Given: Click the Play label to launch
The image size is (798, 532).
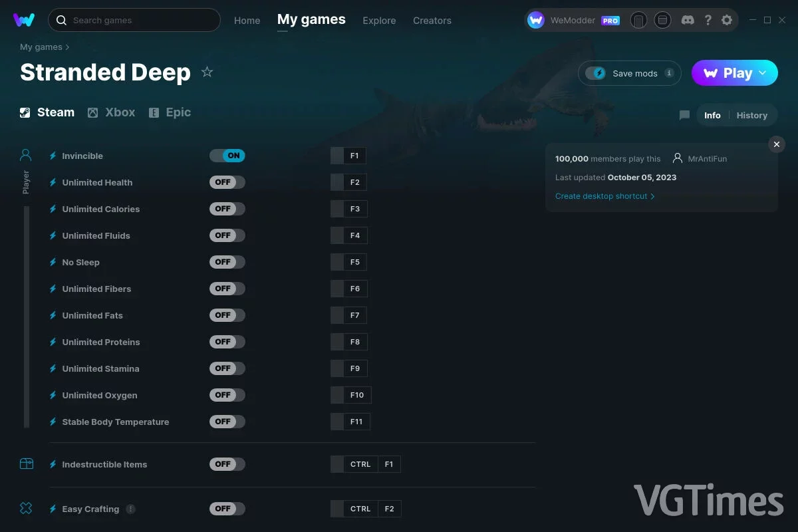Looking at the screenshot, I should (737, 73).
